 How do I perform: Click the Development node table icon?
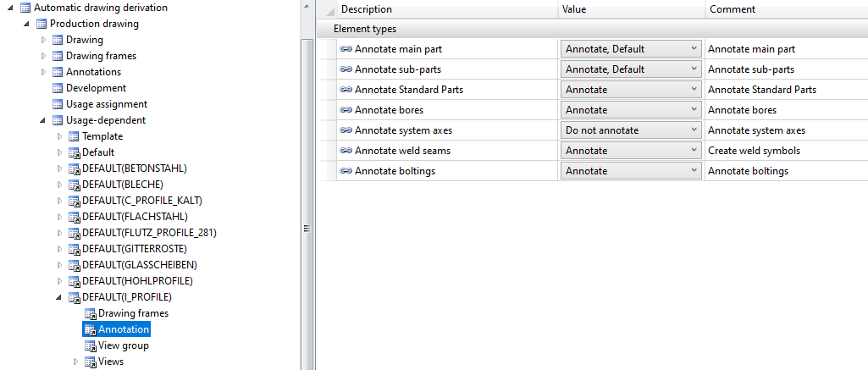click(x=58, y=88)
